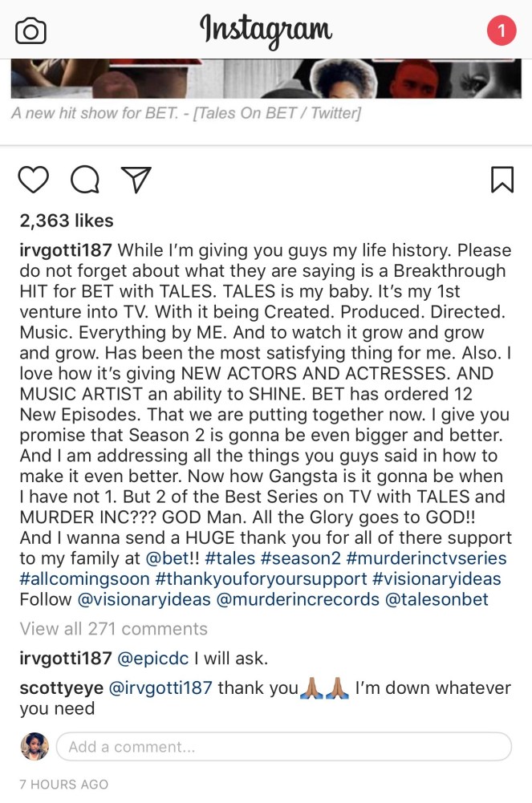Tap the red notification badge
The width and height of the screenshot is (532, 803).
point(502,30)
